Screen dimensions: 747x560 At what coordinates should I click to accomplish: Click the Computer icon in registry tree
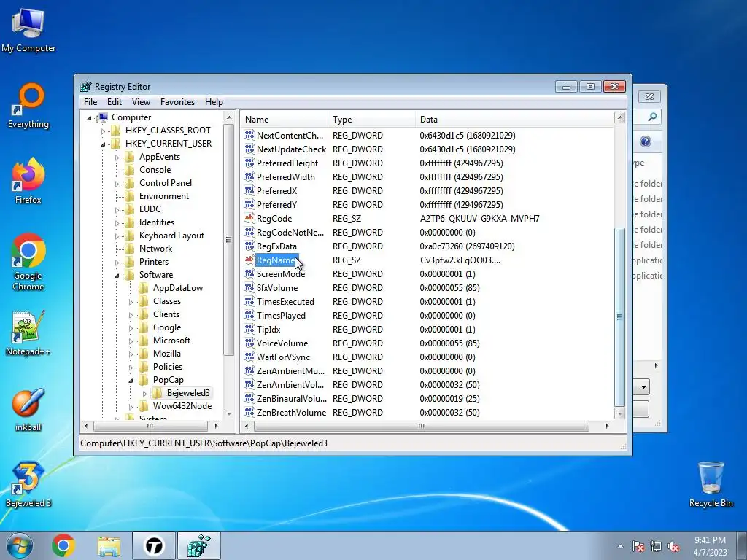coord(102,117)
